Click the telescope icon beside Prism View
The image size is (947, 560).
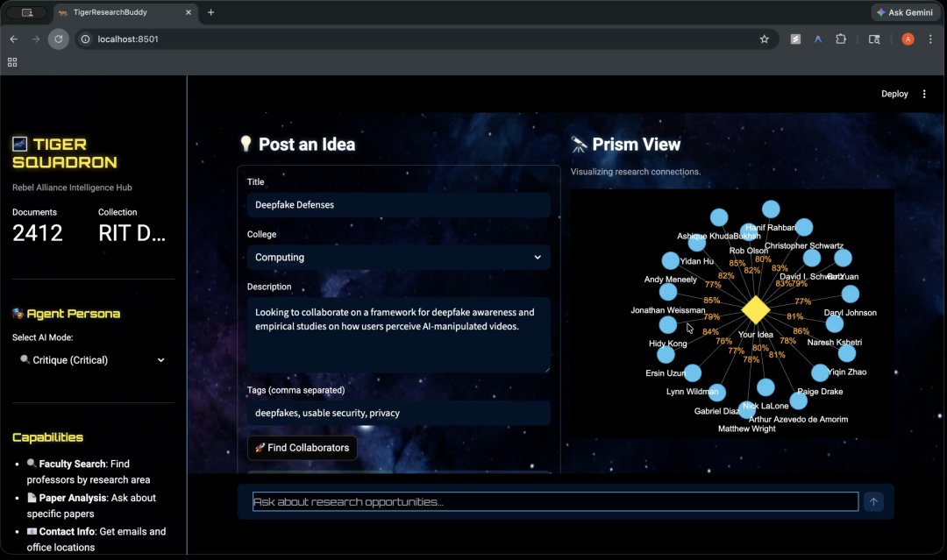click(579, 145)
